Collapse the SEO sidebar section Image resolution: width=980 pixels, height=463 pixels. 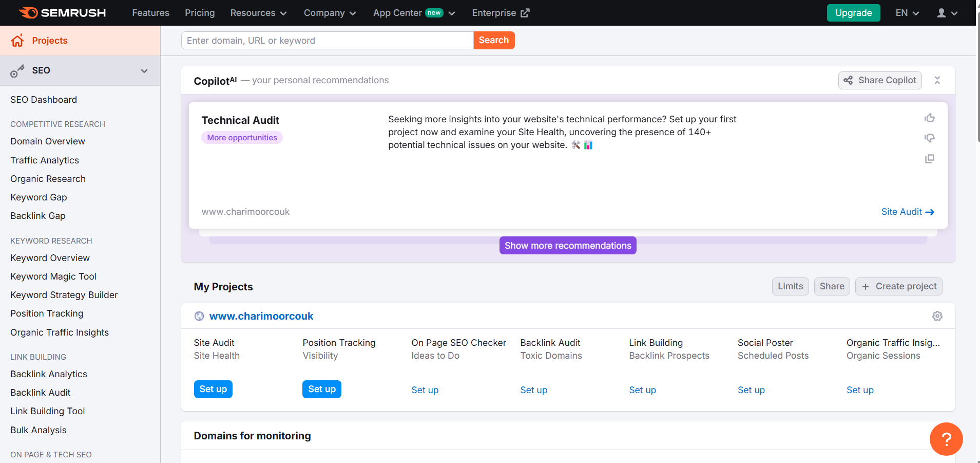click(144, 71)
